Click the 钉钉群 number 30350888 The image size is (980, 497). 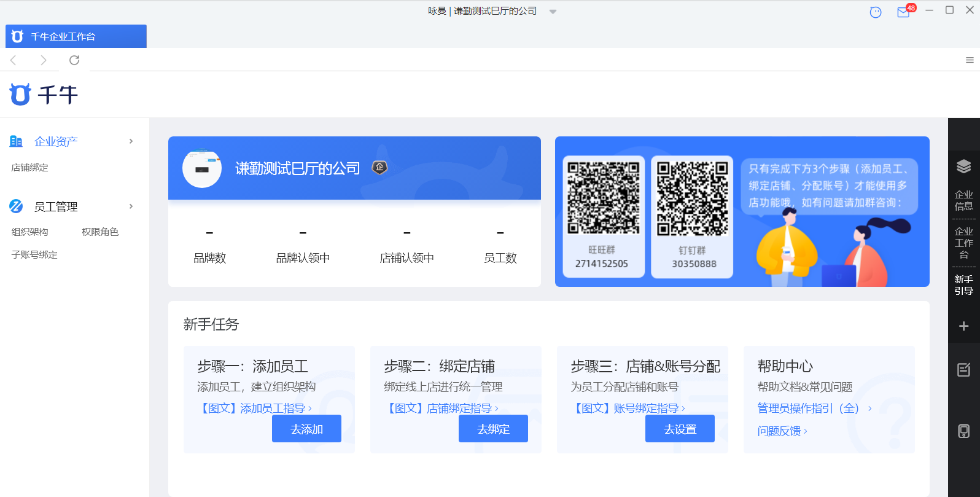(694, 264)
